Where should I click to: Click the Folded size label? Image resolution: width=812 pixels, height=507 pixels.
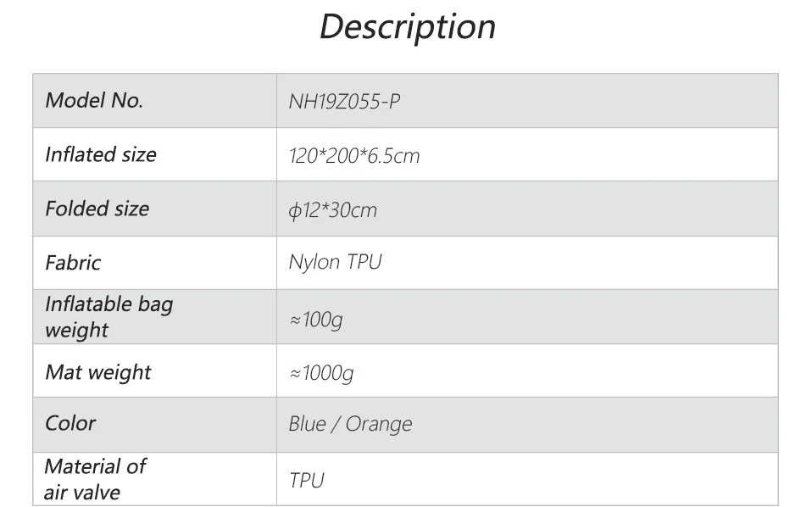(97, 209)
